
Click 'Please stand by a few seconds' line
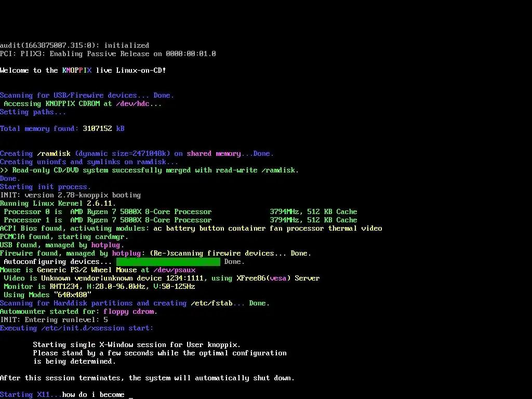[x=160, y=353]
